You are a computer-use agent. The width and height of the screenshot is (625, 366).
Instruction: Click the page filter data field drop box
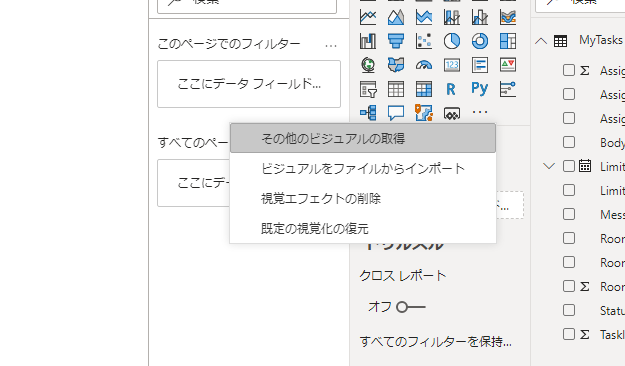pos(249,84)
